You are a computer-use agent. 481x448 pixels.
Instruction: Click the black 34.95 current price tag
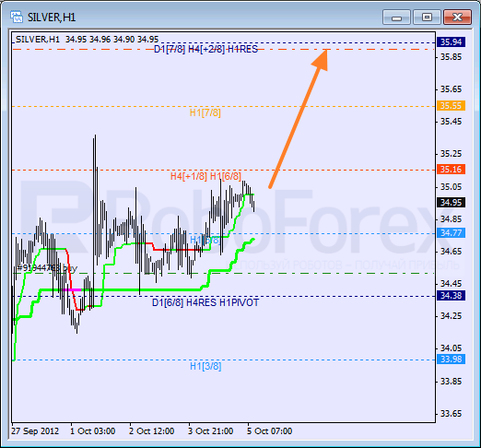pos(451,203)
